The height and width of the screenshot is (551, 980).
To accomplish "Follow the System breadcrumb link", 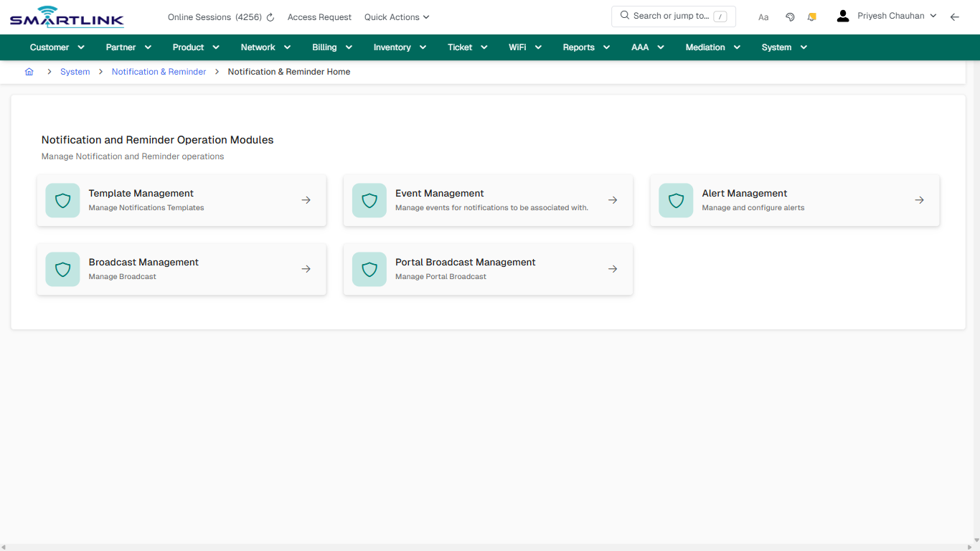I will pos(75,72).
